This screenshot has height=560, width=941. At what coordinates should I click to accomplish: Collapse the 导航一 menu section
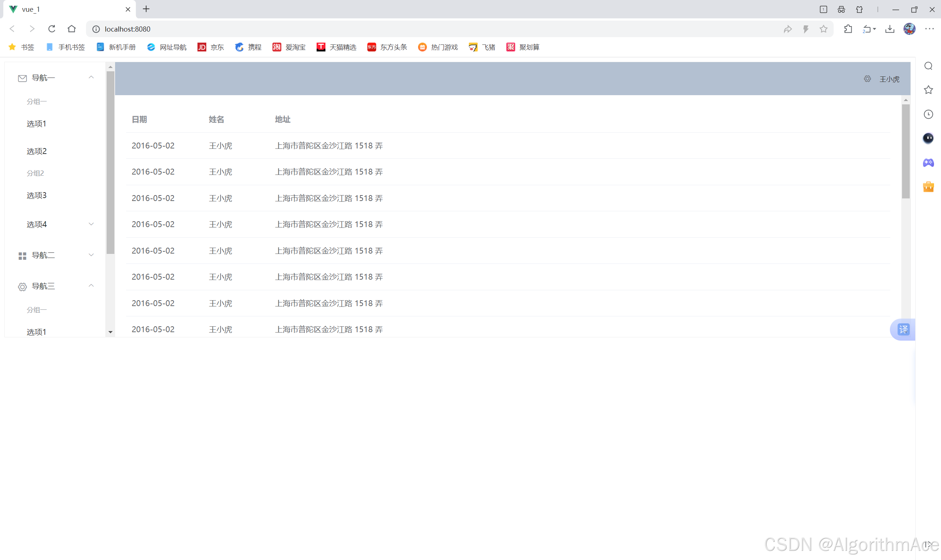pyautogui.click(x=91, y=77)
